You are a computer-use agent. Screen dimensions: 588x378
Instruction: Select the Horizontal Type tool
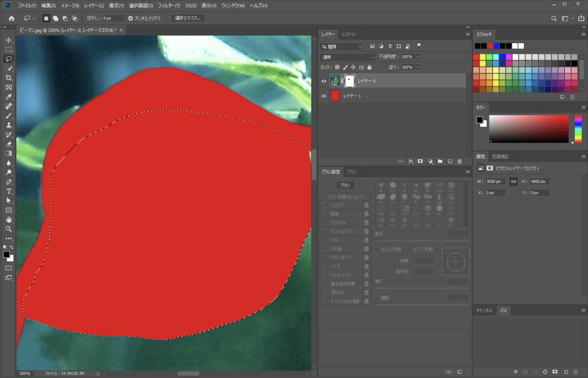[x=9, y=191]
